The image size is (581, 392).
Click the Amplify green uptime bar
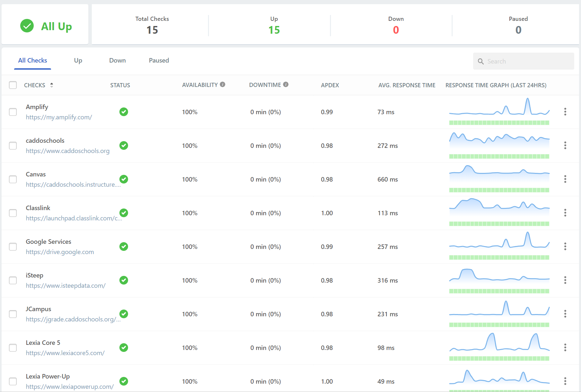[499, 123]
